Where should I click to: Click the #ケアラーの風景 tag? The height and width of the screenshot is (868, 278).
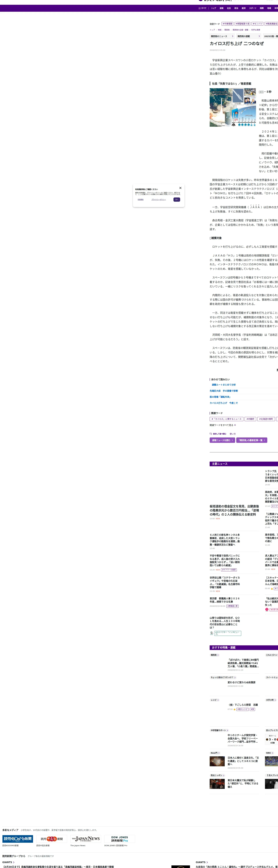[x=229, y=570]
